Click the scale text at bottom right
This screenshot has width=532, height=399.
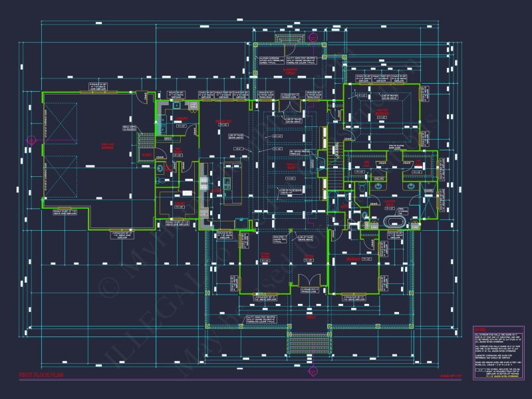pyautogui.click(x=452, y=376)
